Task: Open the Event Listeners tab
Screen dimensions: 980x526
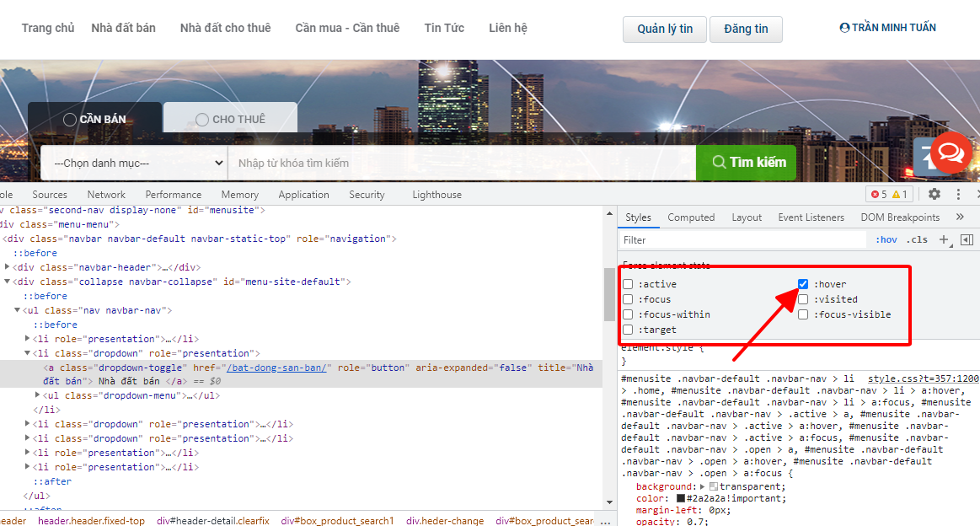Action: click(x=811, y=217)
